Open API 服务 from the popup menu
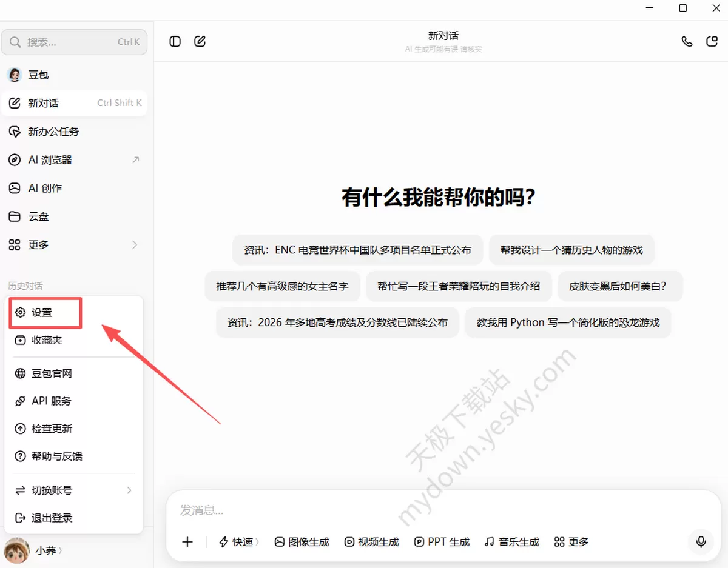728x568 pixels. (73, 401)
